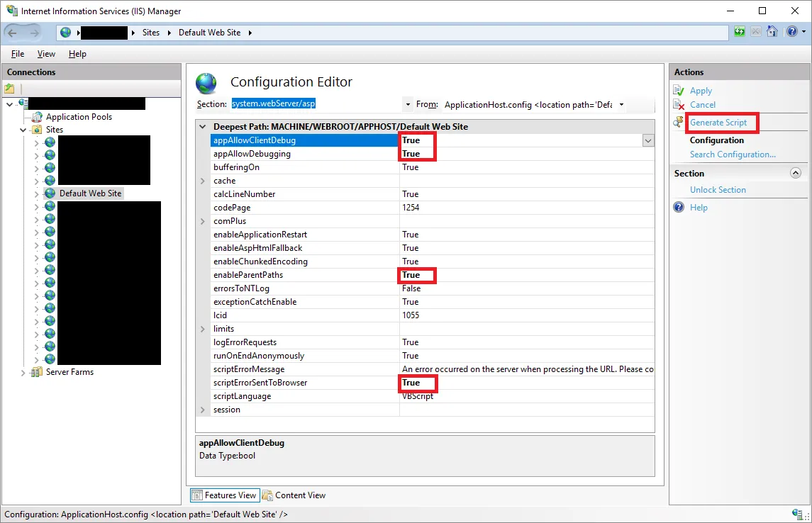
Task: Click the red Cancel icon in Actions
Action: coord(679,104)
